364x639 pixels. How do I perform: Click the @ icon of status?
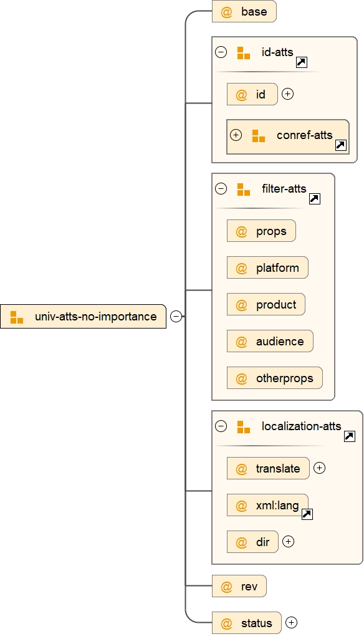coord(226,623)
